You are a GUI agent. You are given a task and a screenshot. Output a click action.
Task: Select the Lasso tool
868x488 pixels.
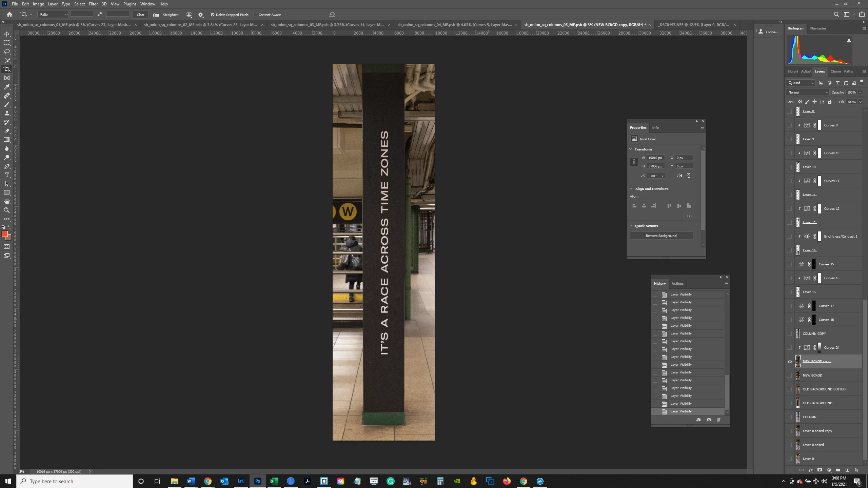[7, 52]
